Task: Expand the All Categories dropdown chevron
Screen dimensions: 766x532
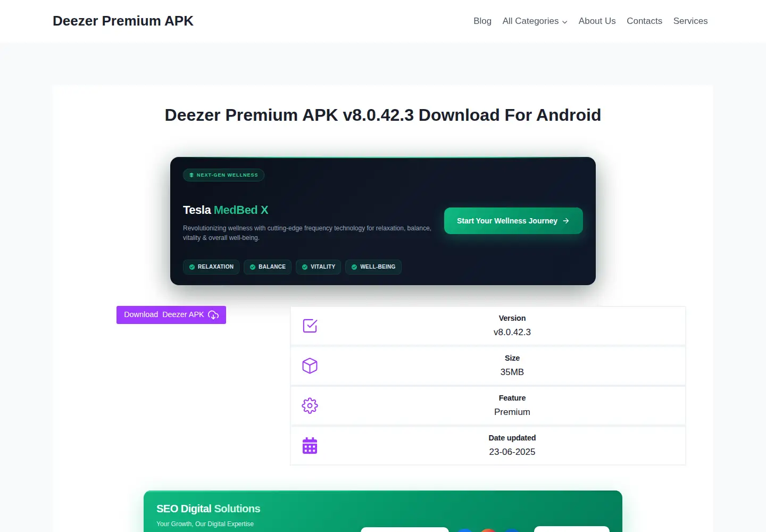Action: pos(565,22)
